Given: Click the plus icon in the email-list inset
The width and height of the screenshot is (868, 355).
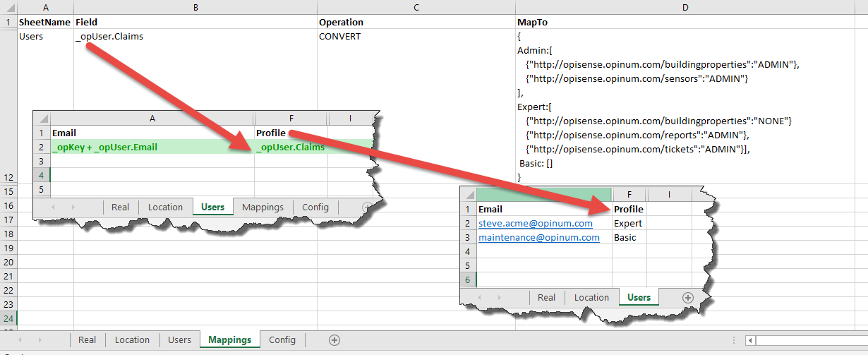Looking at the screenshot, I should point(687,298).
